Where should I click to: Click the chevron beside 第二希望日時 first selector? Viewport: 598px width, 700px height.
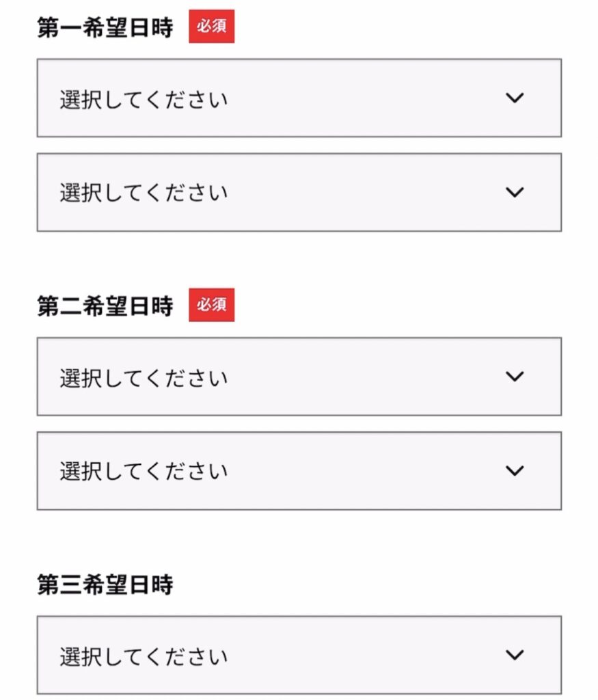(x=515, y=376)
